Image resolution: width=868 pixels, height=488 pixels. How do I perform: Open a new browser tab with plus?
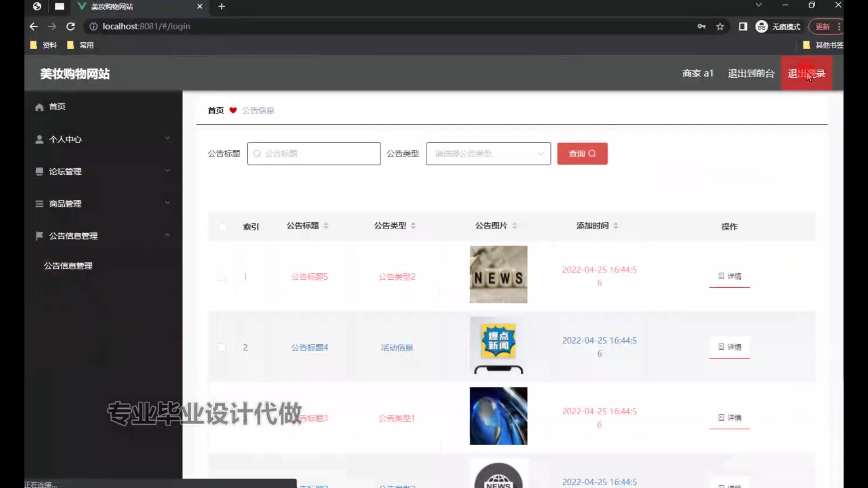point(222,6)
